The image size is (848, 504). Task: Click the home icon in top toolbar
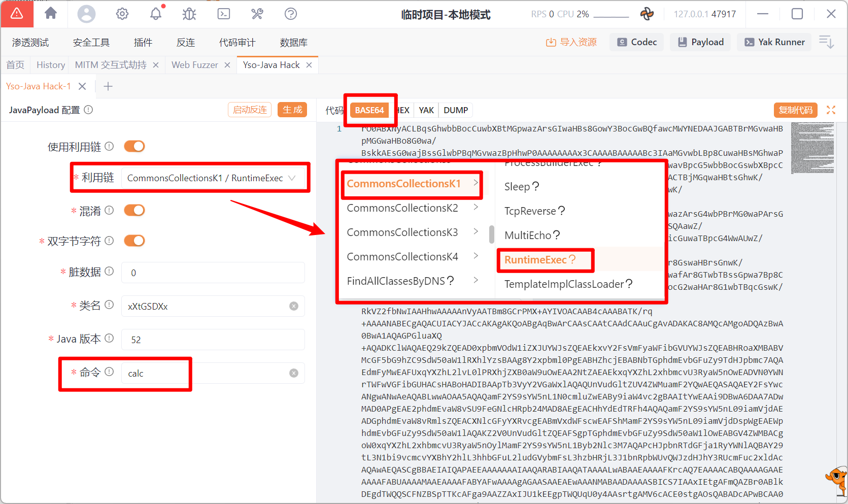coord(51,14)
